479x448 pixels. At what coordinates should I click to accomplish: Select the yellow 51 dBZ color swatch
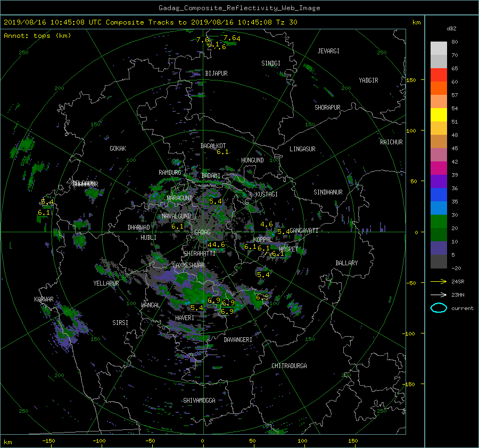(x=439, y=115)
